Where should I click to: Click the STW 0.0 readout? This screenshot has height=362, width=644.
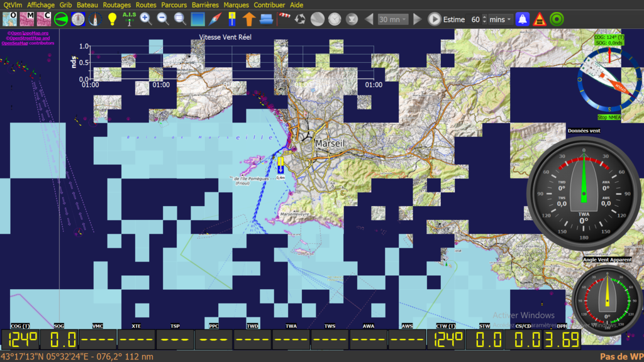point(485,340)
